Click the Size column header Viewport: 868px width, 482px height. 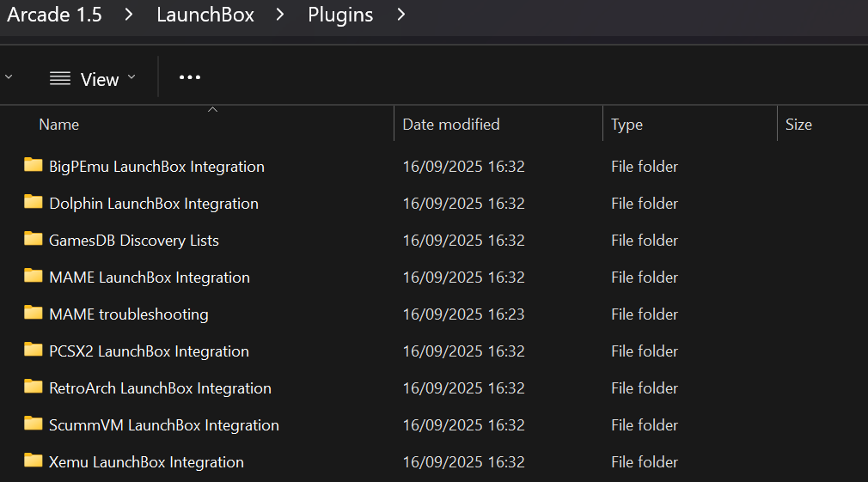[x=822, y=124]
